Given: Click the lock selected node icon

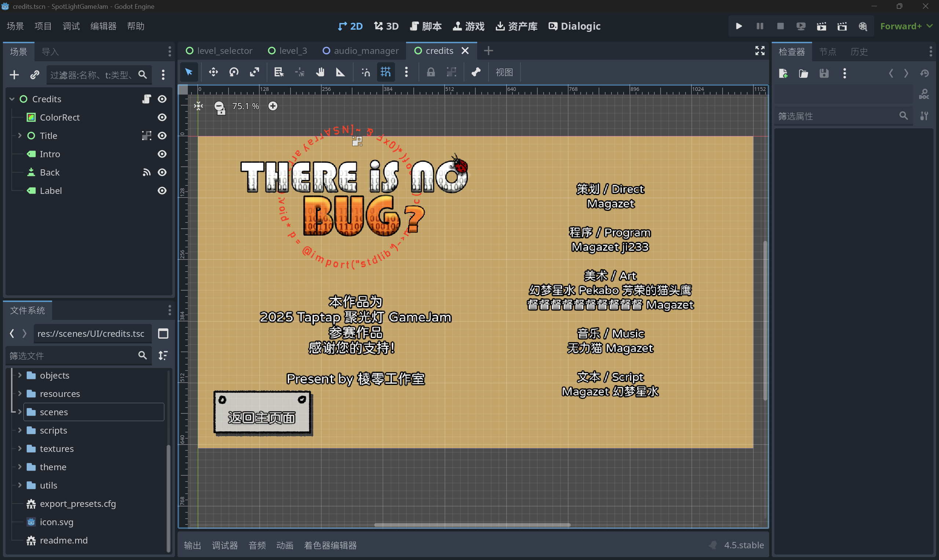Looking at the screenshot, I should pos(430,72).
